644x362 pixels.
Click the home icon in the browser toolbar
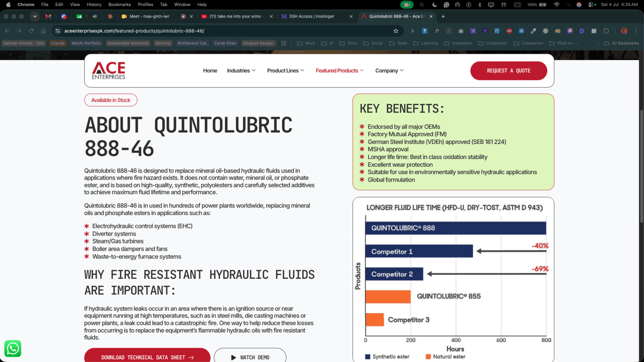[43, 31]
